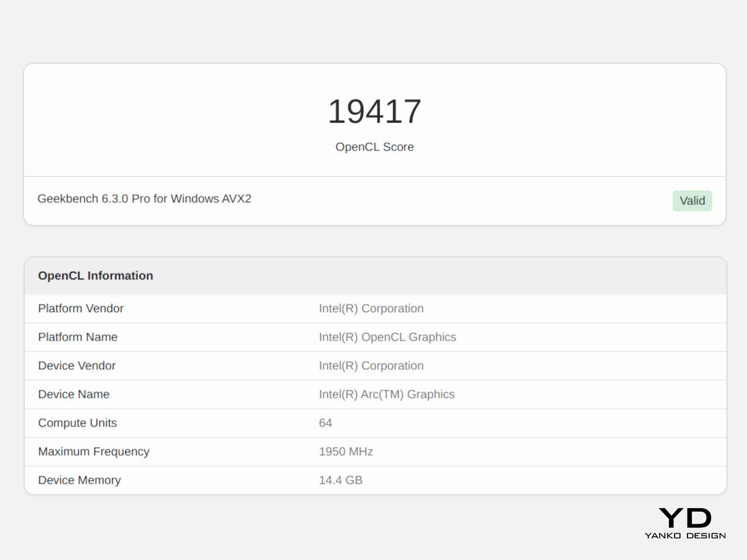Viewport: 747px width, 560px height.
Task: Click the 1950 MHz frequency value
Action: (345, 452)
